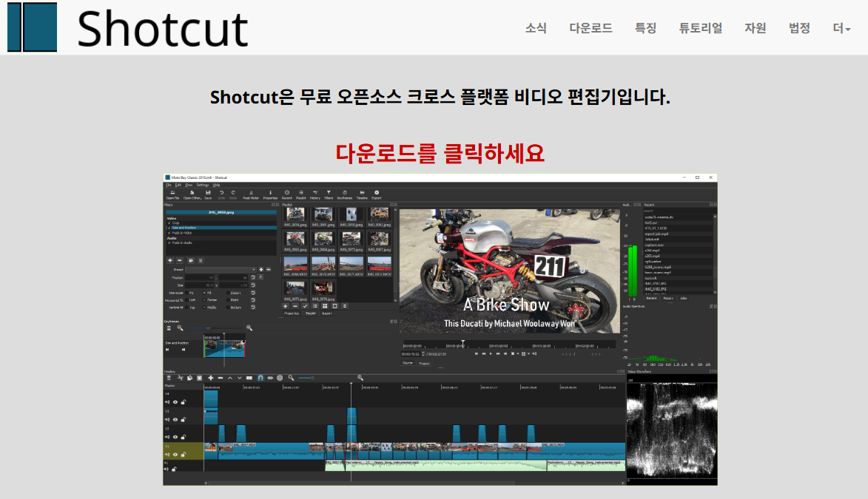868x499 pixels.
Task: Click the timeline lift up-chevron icon
Action: click(229, 378)
